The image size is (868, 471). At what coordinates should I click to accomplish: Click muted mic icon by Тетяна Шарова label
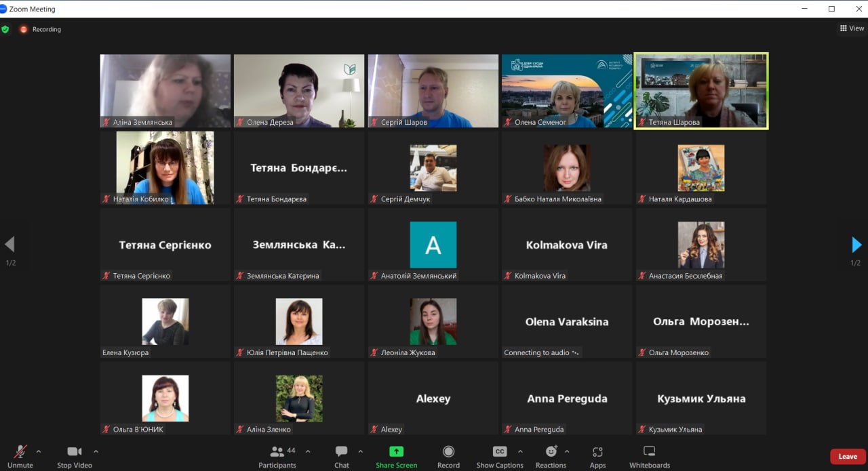point(642,122)
